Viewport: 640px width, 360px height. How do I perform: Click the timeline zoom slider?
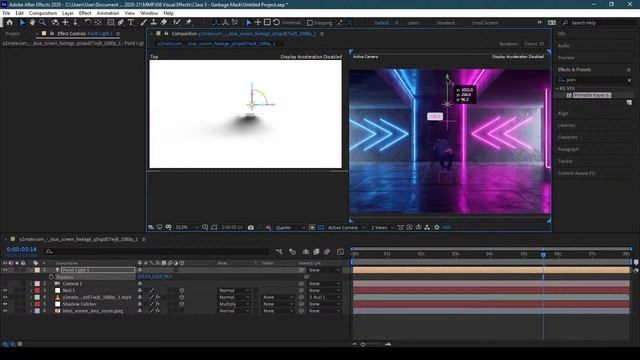tap(371, 344)
